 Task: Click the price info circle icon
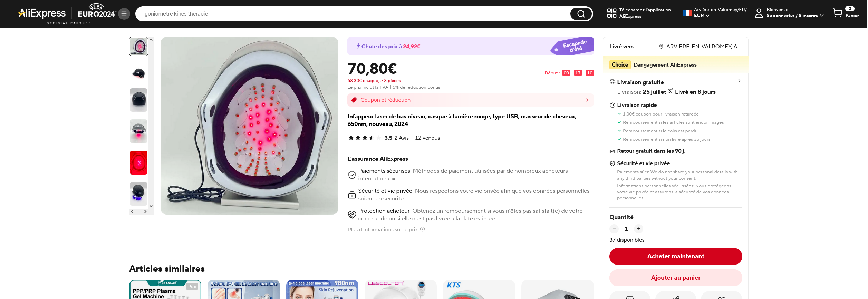coord(422,229)
